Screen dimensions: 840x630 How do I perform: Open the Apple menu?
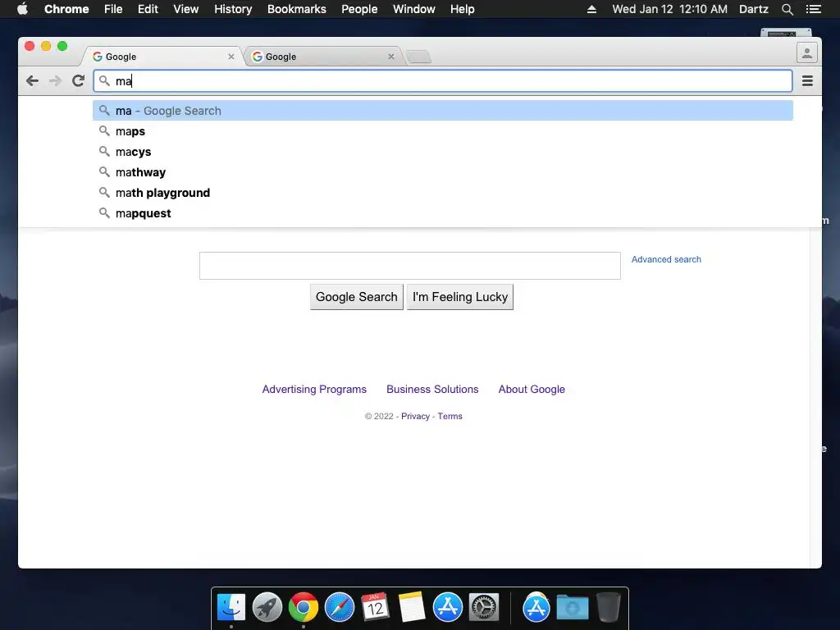[22, 9]
